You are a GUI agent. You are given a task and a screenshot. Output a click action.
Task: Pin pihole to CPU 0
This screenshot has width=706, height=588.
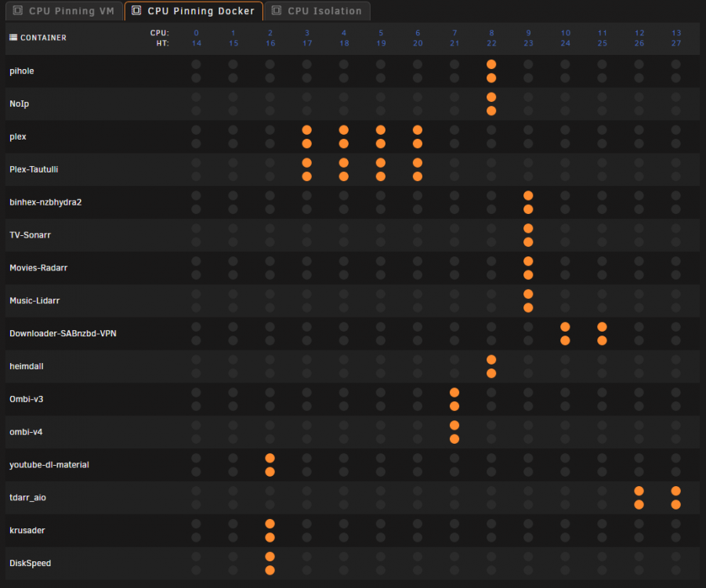[196, 64]
